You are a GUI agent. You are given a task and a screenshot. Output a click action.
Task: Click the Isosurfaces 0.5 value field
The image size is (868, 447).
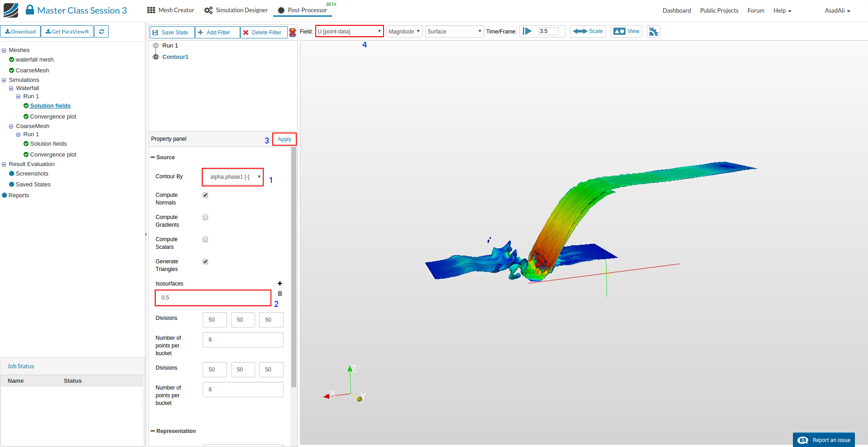coord(213,298)
